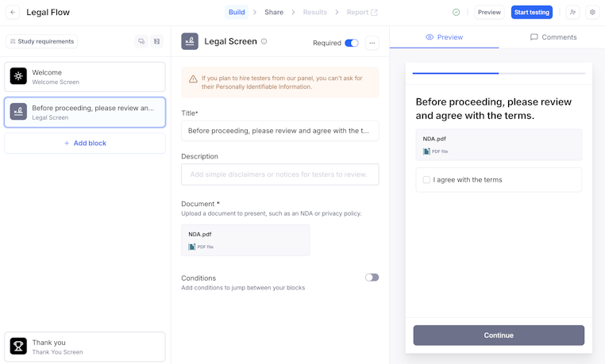The height and width of the screenshot is (364, 605).
Task: Click the Add conditions description text
Action: click(x=243, y=288)
